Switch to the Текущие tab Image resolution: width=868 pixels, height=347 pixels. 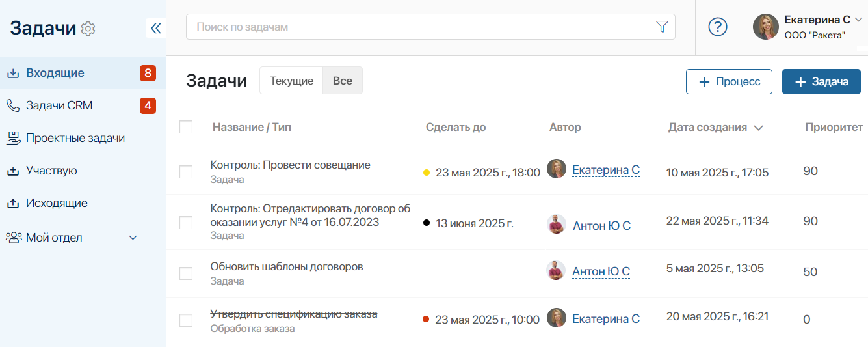292,81
